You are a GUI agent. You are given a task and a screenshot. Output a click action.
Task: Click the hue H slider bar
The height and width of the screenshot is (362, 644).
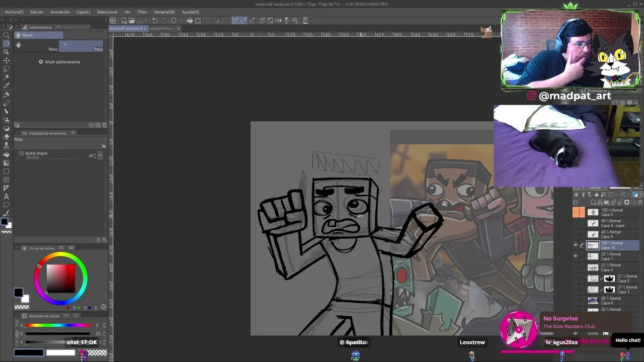[59, 326]
